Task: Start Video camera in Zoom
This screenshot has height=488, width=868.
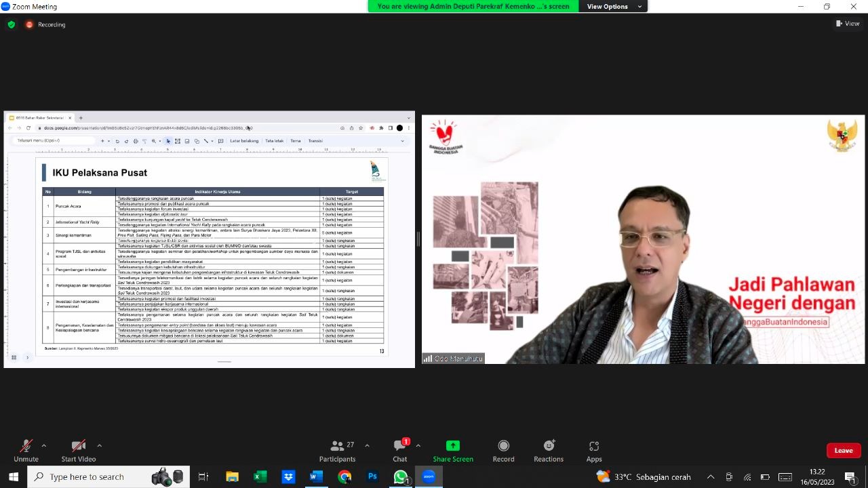Action: click(79, 450)
